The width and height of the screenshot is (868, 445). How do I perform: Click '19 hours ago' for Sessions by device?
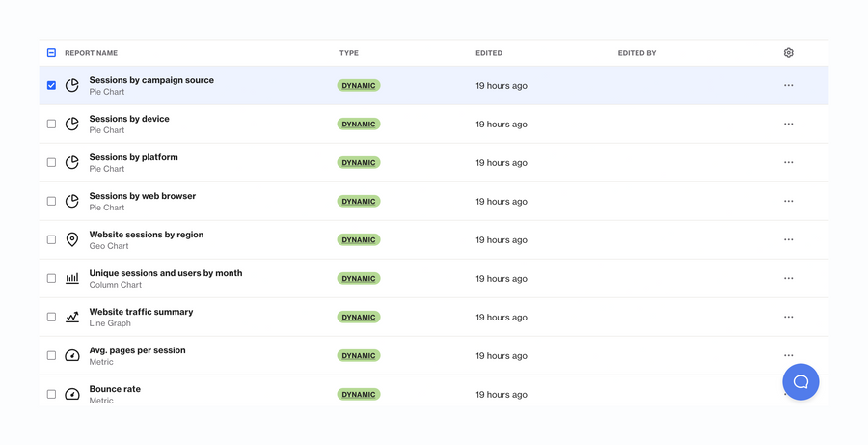click(502, 125)
